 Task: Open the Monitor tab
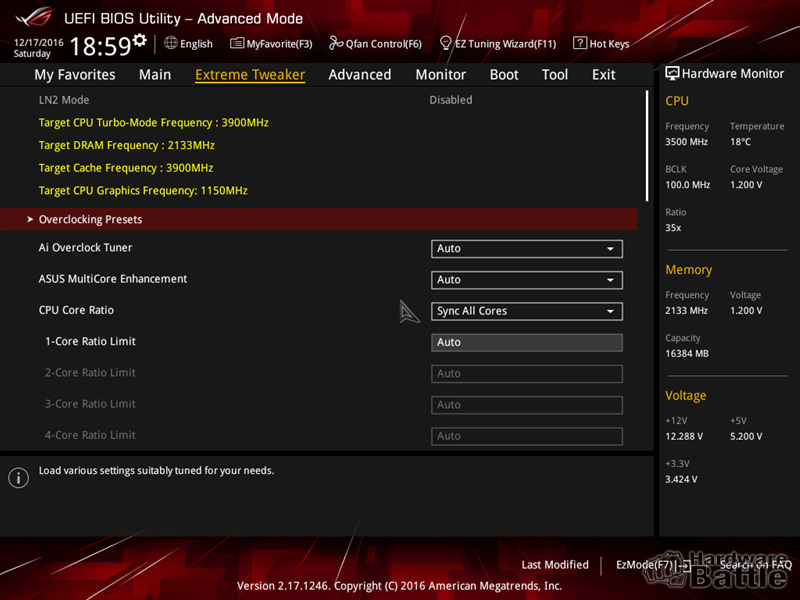(x=441, y=74)
